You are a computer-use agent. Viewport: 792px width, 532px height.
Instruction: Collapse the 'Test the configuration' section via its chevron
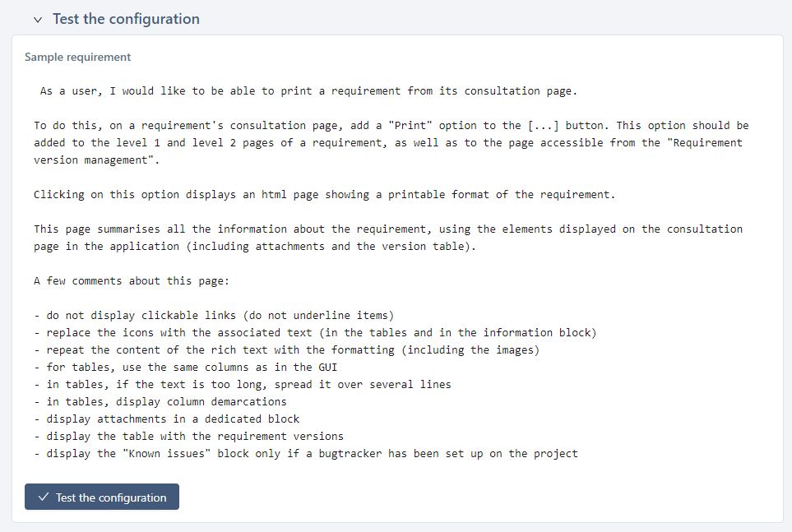pyautogui.click(x=37, y=18)
